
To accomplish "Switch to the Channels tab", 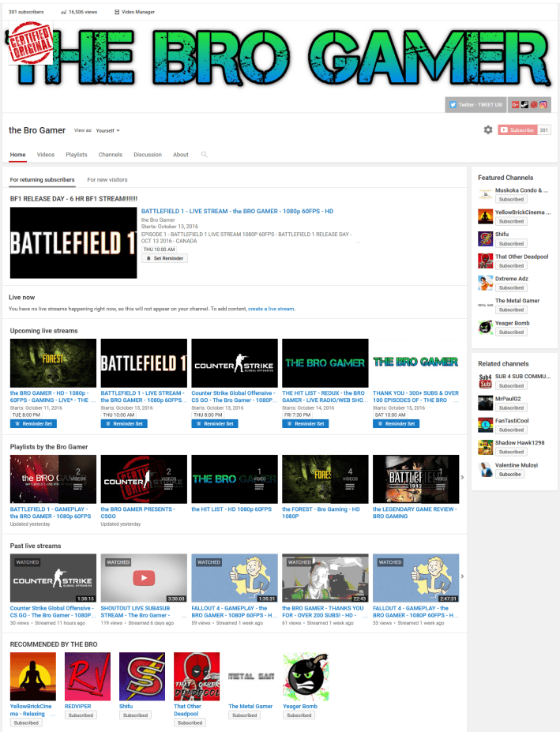I will [111, 155].
